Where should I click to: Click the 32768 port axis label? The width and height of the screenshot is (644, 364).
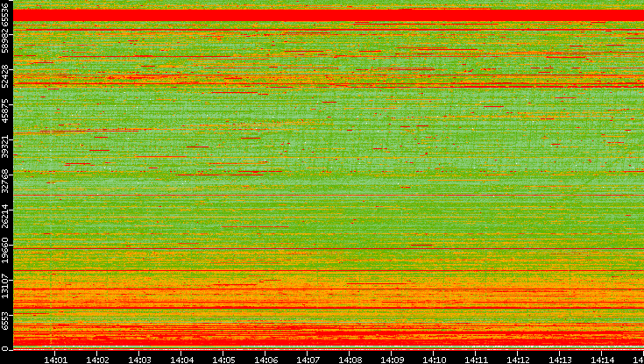tap(5, 180)
